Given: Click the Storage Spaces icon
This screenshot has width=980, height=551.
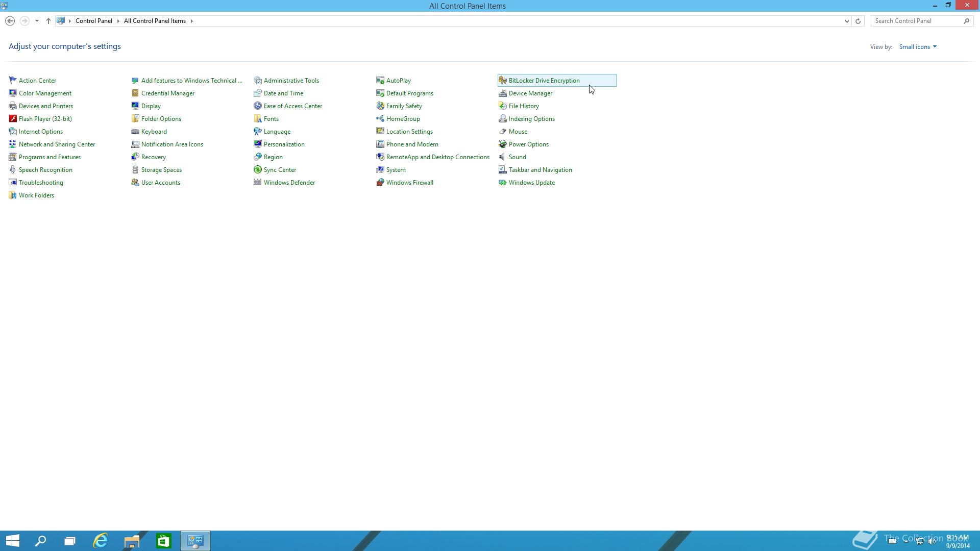Looking at the screenshot, I should pyautogui.click(x=135, y=169).
